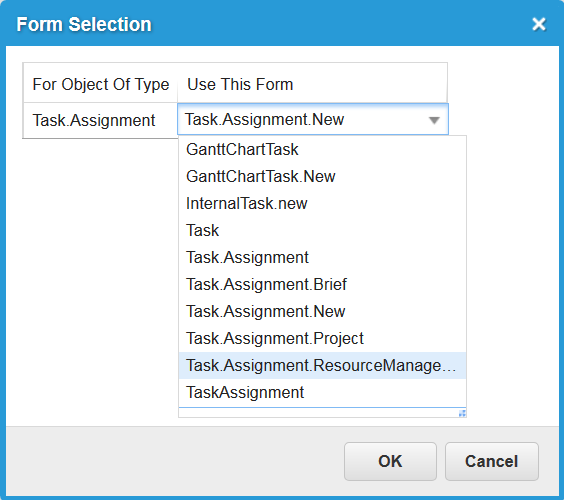Pick Task.Assignment.New in the list

tap(322, 311)
